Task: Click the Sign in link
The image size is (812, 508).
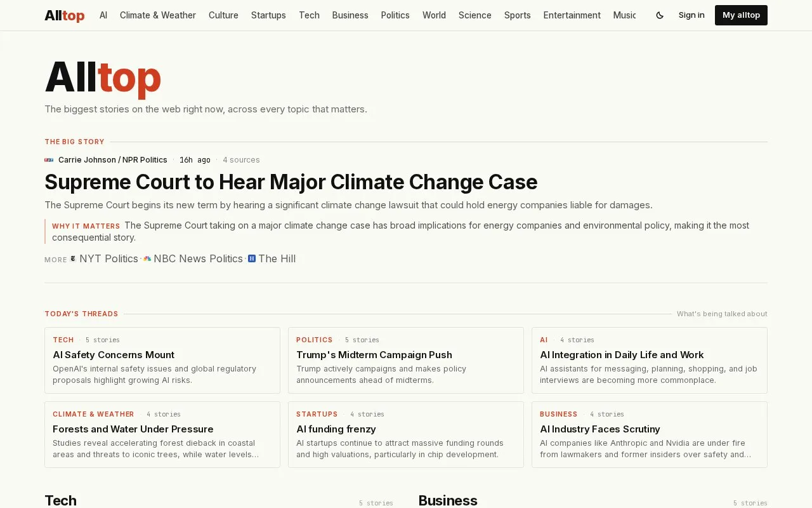Action: [x=691, y=15]
